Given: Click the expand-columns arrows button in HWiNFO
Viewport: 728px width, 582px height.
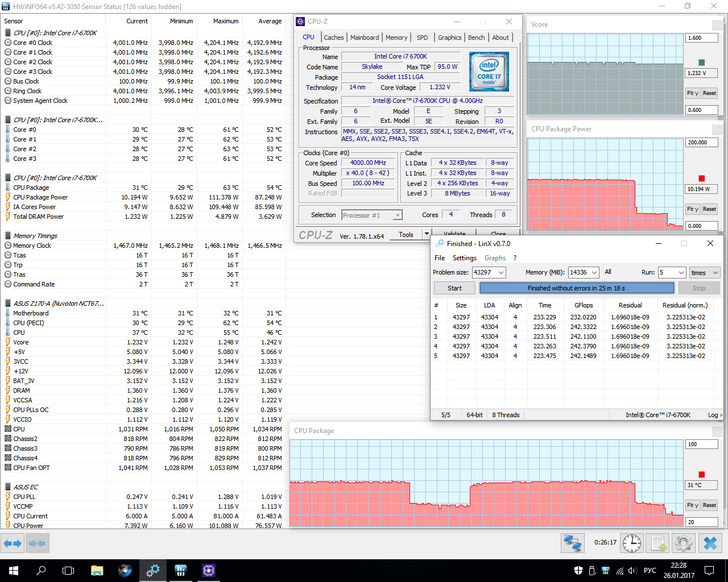Looking at the screenshot, I should coord(13,544).
